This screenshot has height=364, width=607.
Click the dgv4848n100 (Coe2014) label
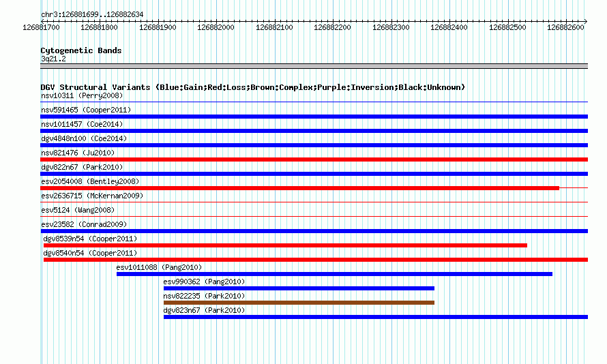pos(84,138)
